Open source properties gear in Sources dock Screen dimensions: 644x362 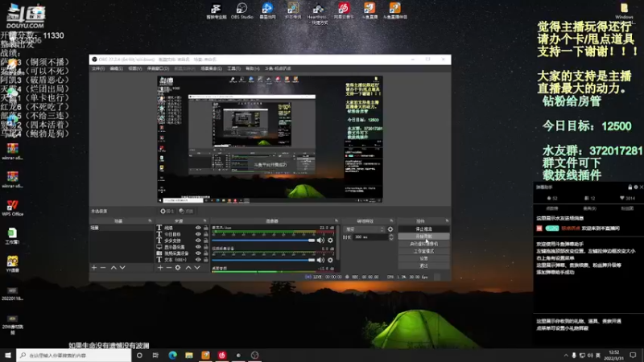pos(178,268)
